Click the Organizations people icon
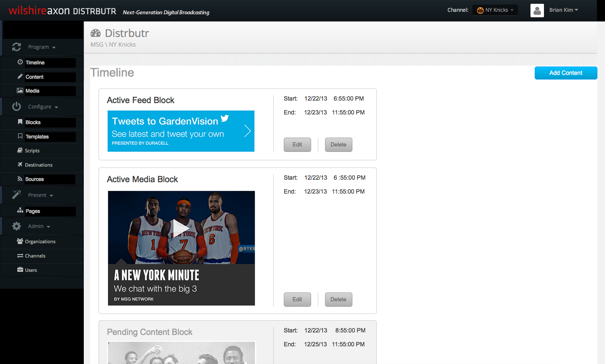This screenshot has width=605, height=364. [x=20, y=241]
